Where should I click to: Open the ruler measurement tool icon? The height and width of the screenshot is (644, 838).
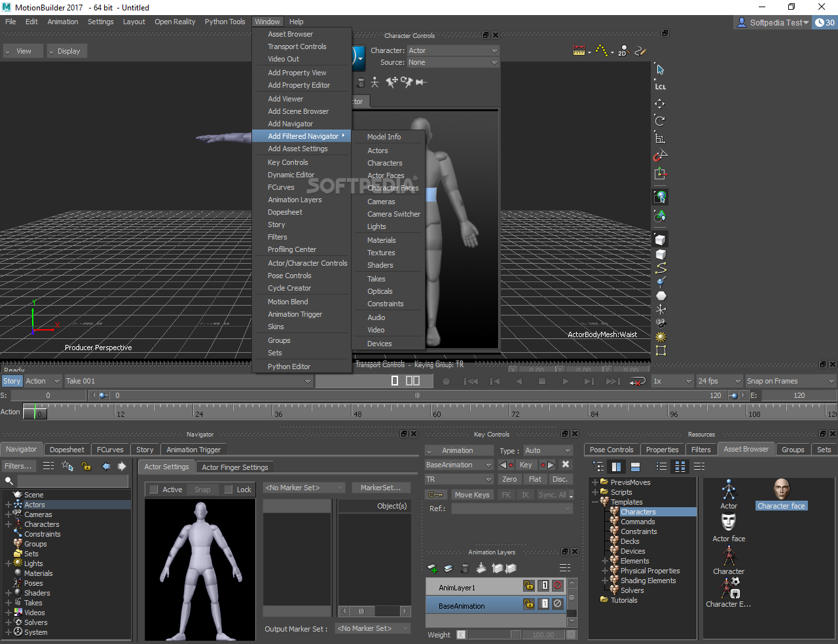[x=579, y=50]
